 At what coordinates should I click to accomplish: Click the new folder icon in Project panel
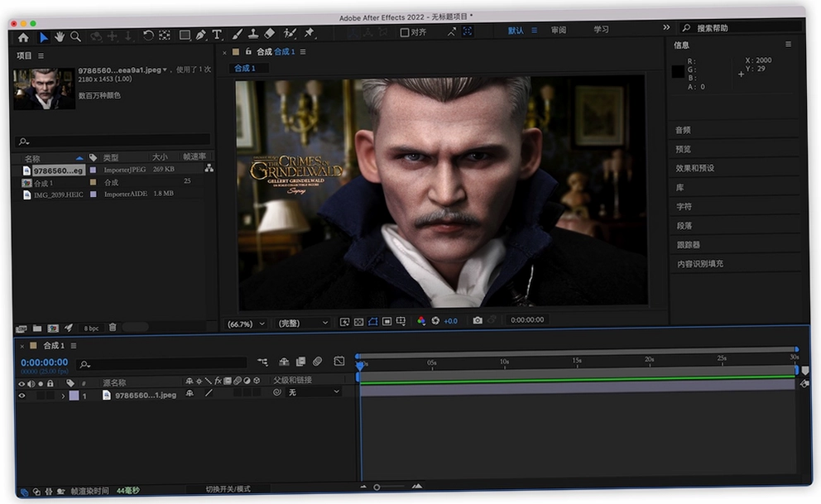[x=37, y=329]
